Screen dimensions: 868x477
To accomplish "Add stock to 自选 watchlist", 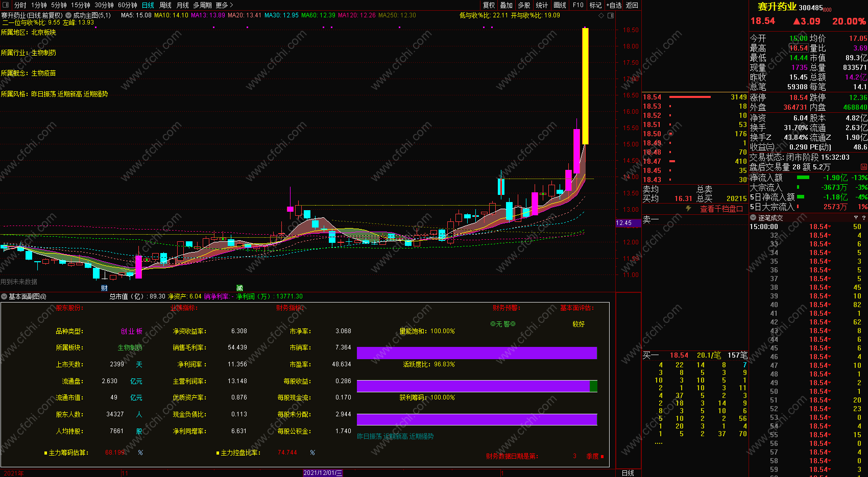I will [614, 5].
